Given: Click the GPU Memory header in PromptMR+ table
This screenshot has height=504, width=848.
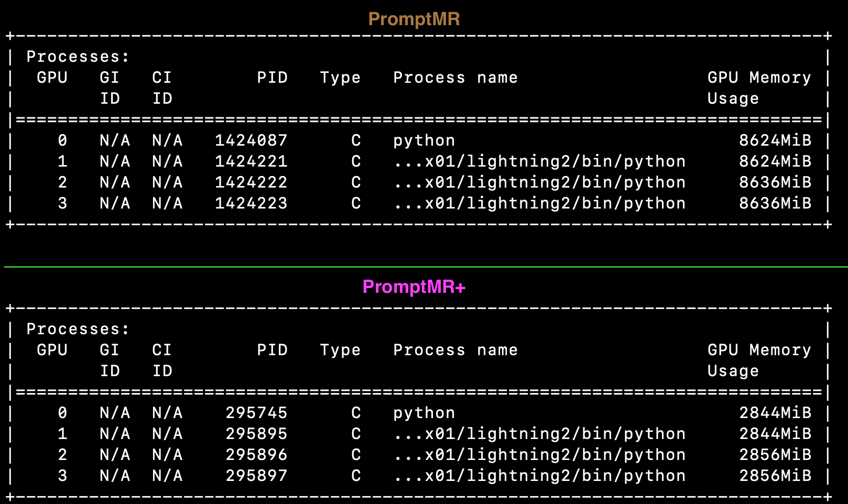Looking at the screenshot, I should click(759, 350).
